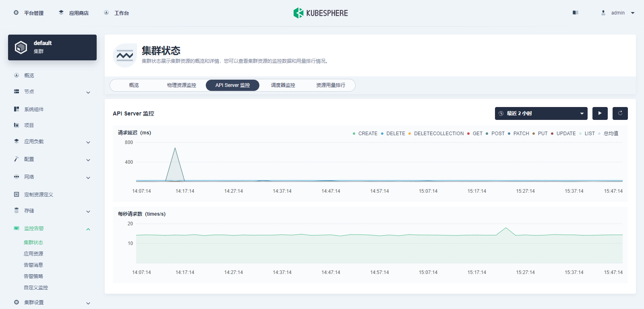
Task: Switch to the 物理资源监控 tab
Action: click(x=182, y=85)
